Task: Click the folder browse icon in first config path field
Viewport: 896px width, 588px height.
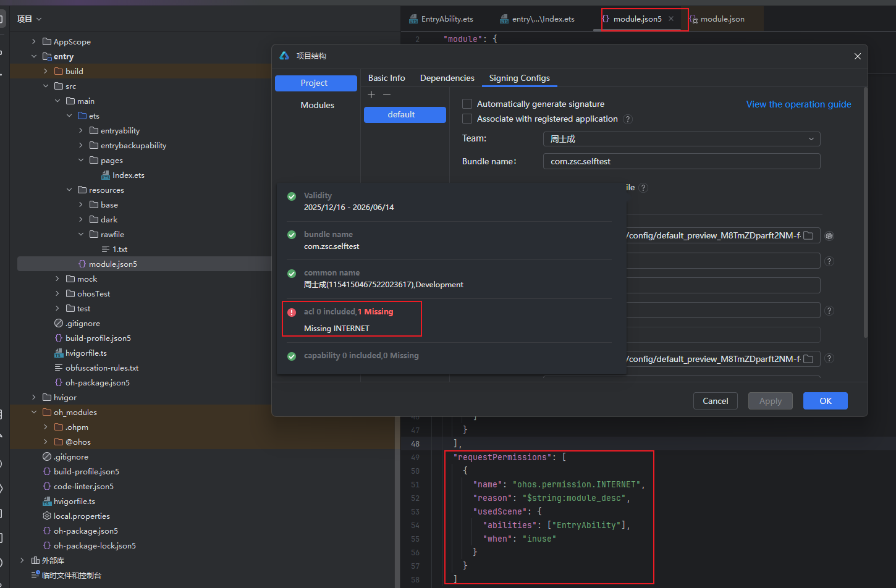Action: point(808,235)
